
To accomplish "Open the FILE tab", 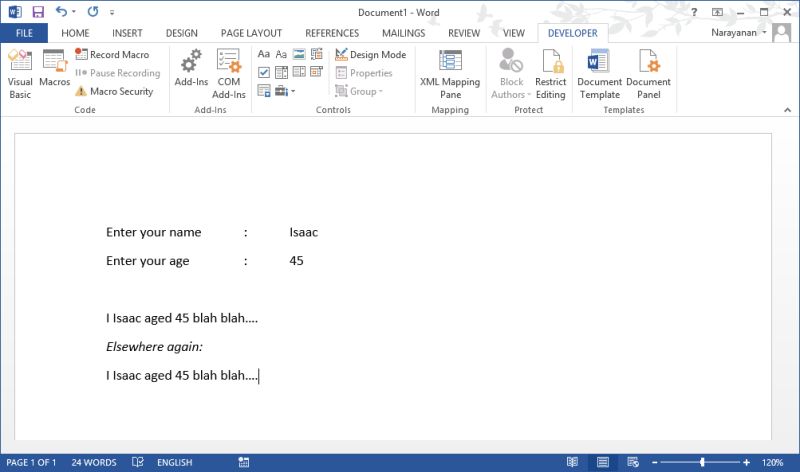I will (24, 33).
